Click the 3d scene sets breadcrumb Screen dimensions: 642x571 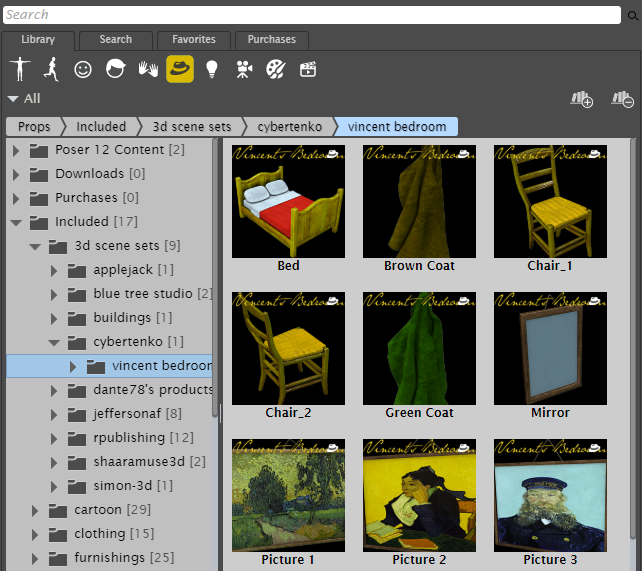[x=190, y=127]
